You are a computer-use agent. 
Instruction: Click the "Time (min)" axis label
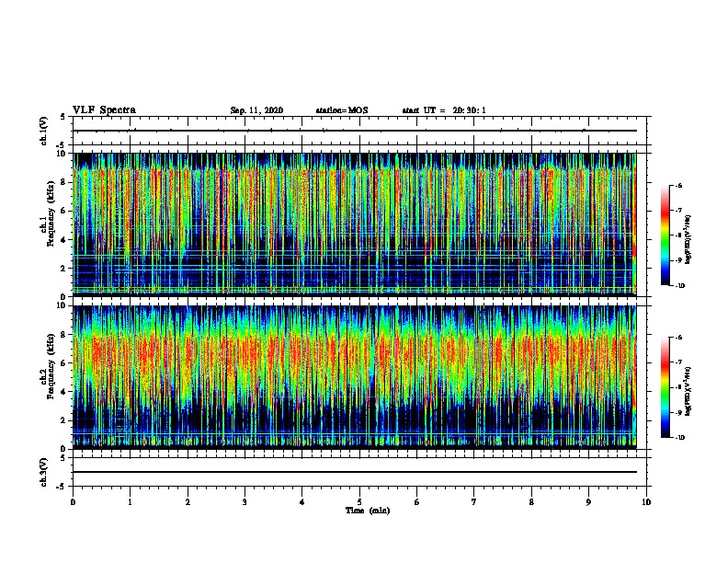(x=368, y=511)
